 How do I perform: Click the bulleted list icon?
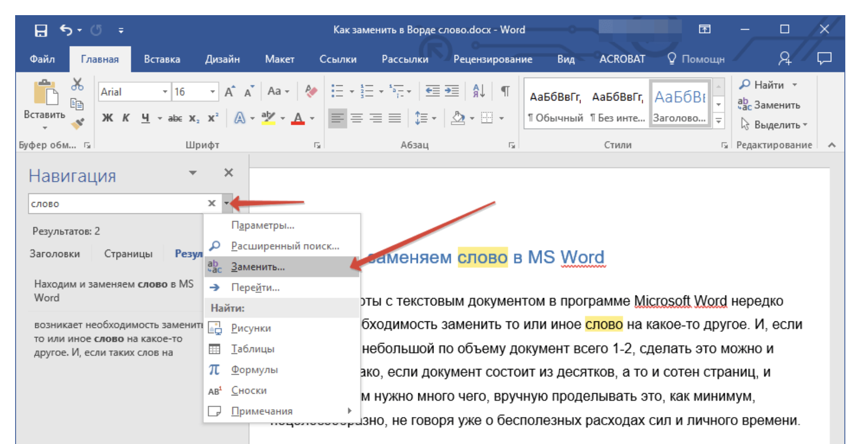(x=337, y=91)
